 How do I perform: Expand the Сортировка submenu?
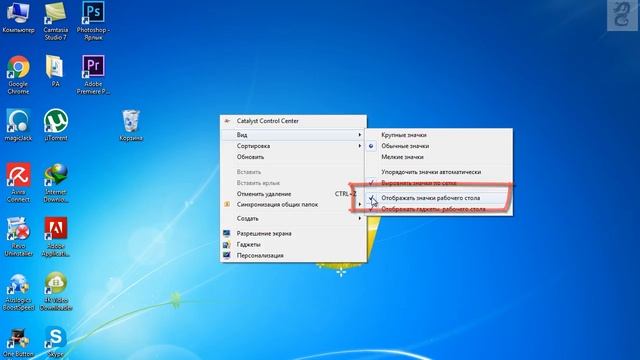click(293, 146)
